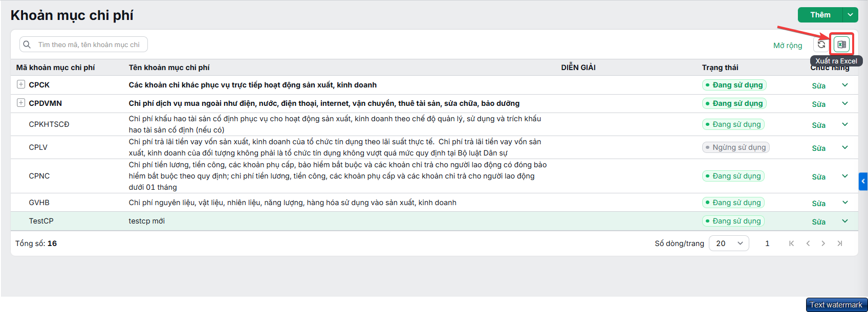Expand the CPDVMN row
The image size is (868, 312).
(21, 103)
